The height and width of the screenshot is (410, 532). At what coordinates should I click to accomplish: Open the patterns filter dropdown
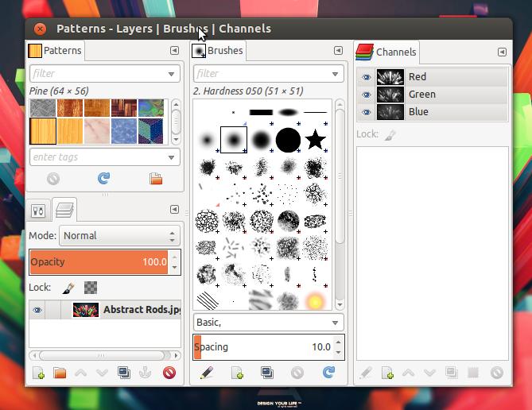coord(172,74)
